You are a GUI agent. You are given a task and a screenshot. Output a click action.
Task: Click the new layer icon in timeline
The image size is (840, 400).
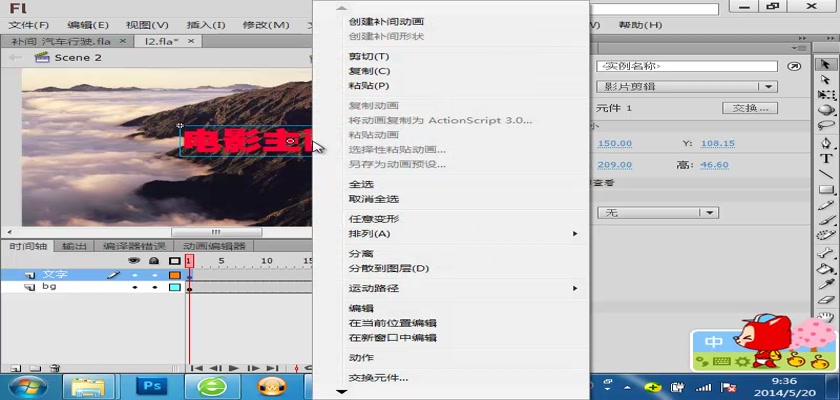16,368
